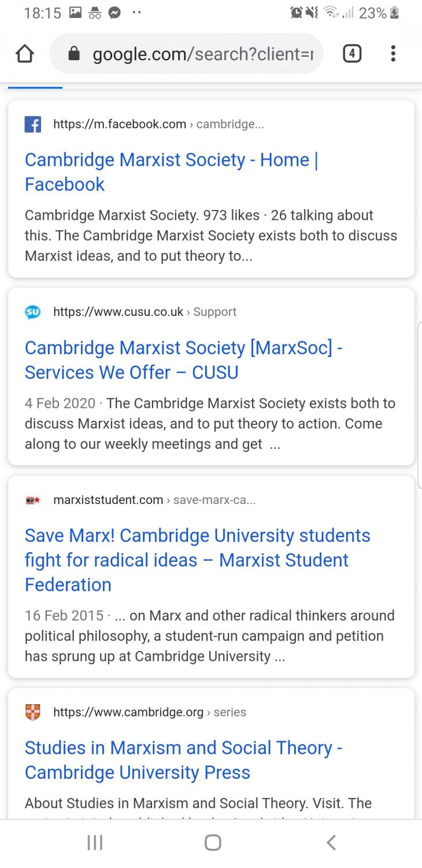
Task: Tap the www.cambridge.org series breadcrumb
Action: click(x=149, y=712)
